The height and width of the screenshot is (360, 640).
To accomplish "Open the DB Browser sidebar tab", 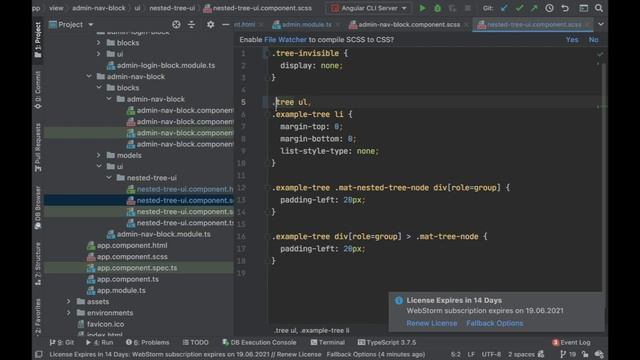I will (38, 207).
